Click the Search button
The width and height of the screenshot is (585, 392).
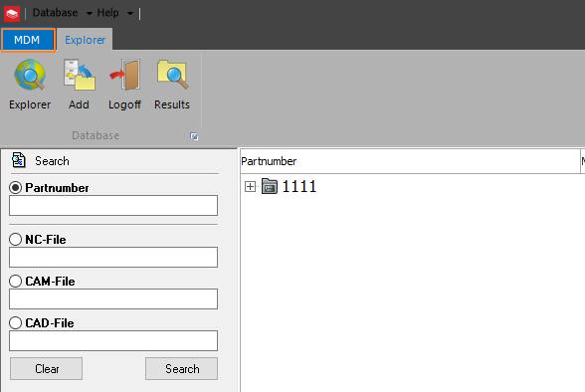point(182,369)
